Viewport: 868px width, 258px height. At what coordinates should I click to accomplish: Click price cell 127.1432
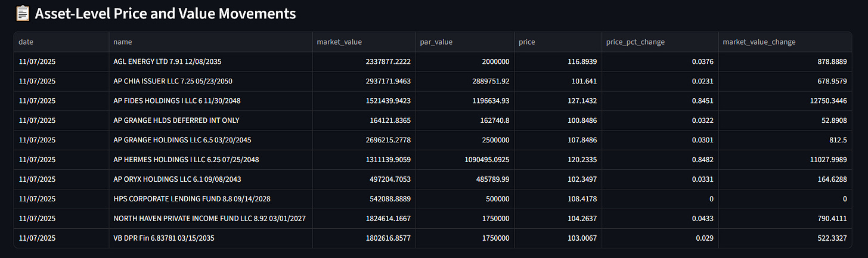click(x=557, y=101)
